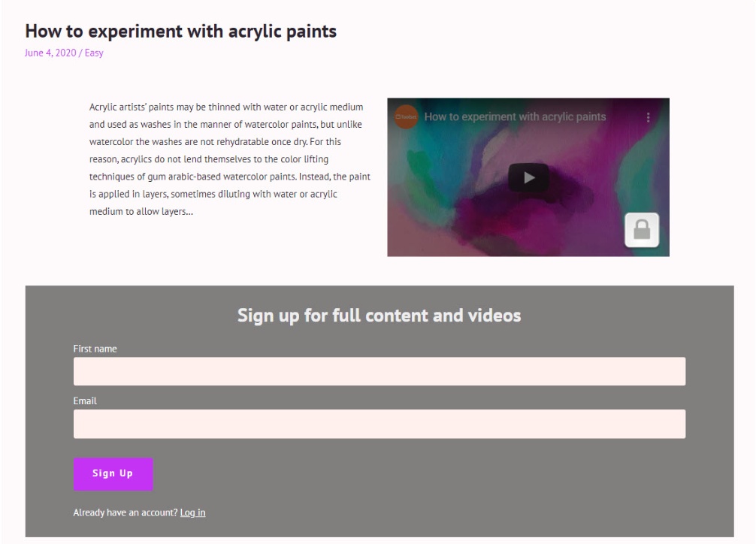This screenshot has width=756, height=544.
Task: Play the acrylic paints video
Action: [528, 178]
